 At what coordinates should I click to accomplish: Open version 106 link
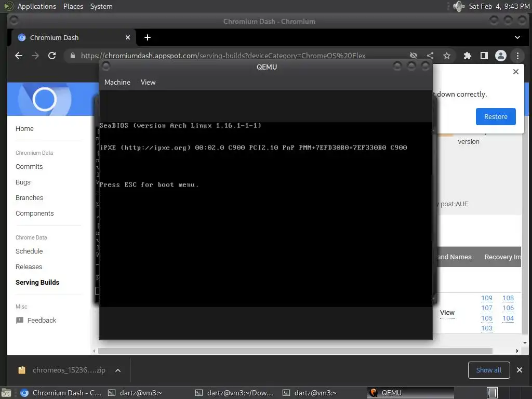point(508,308)
